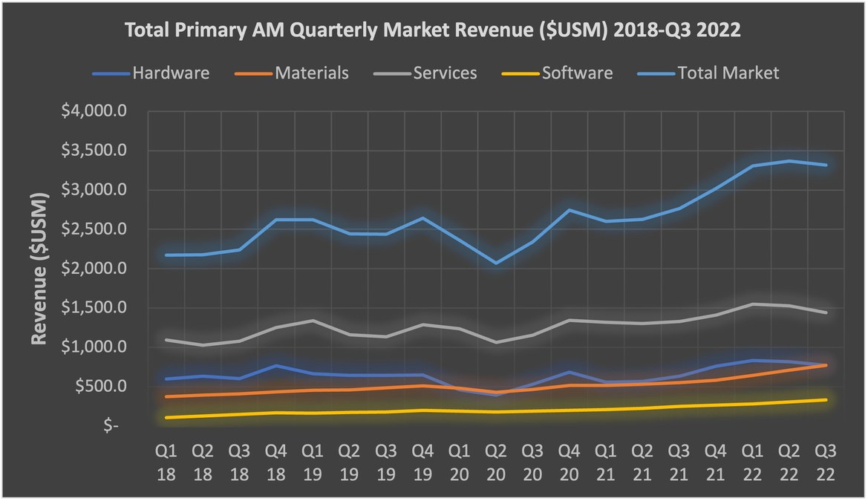
Task: Click the Q3 18 axis label
Action: (239, 463)
